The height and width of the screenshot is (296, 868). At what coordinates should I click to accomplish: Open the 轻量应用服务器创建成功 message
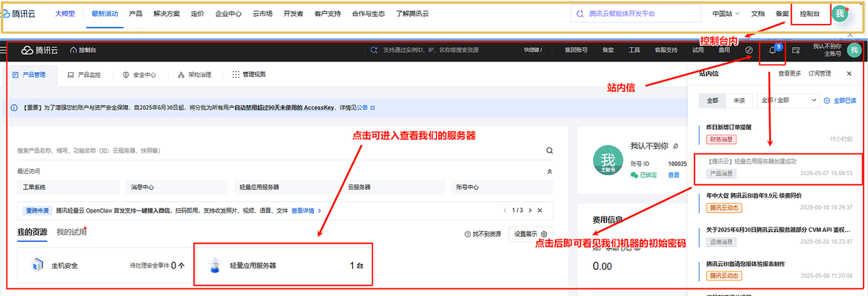pos(778,167)
